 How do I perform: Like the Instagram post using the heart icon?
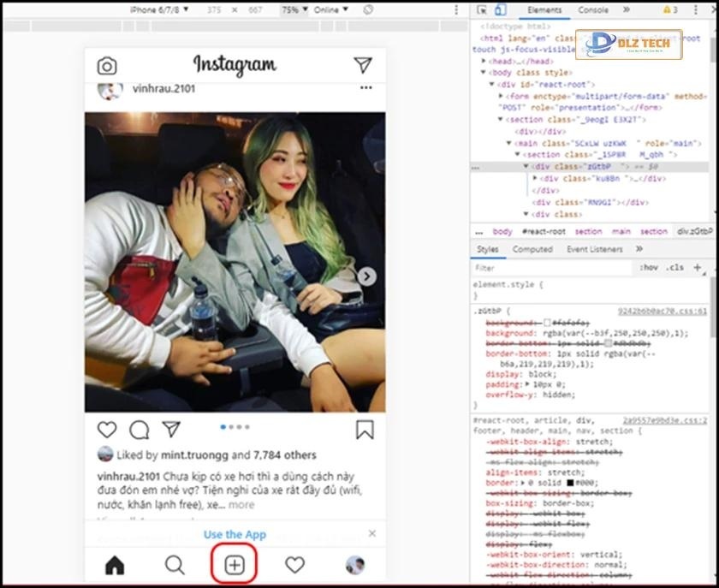point(105,428)
